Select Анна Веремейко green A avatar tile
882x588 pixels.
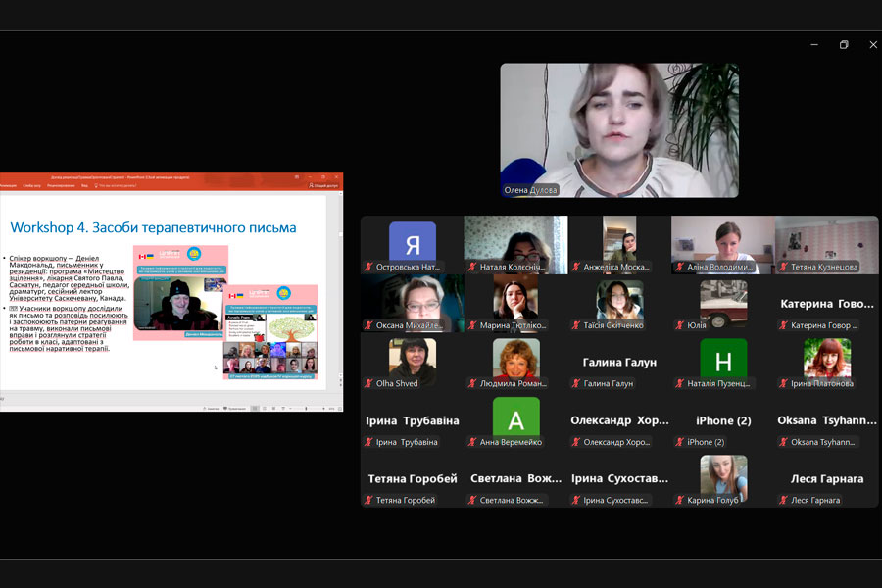[x=515, y=419]
